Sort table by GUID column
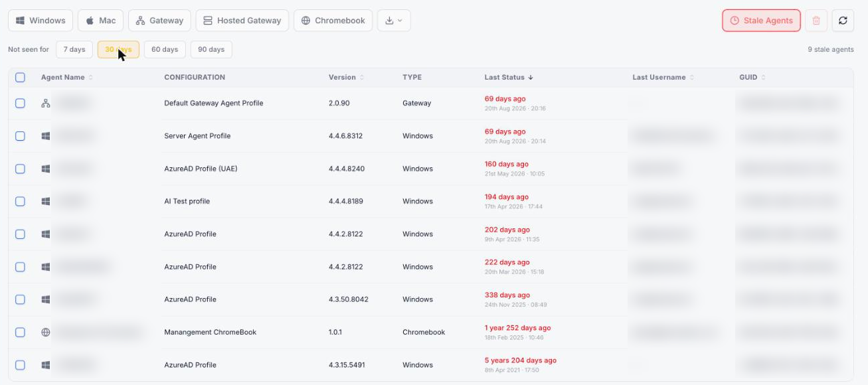The image size is (868, 385). (x=752, y=78)
